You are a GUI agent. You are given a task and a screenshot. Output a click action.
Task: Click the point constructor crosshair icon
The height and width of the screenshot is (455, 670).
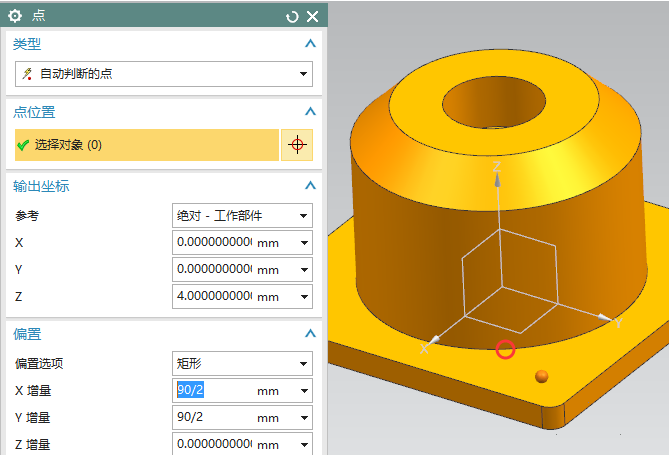[296, 145]
